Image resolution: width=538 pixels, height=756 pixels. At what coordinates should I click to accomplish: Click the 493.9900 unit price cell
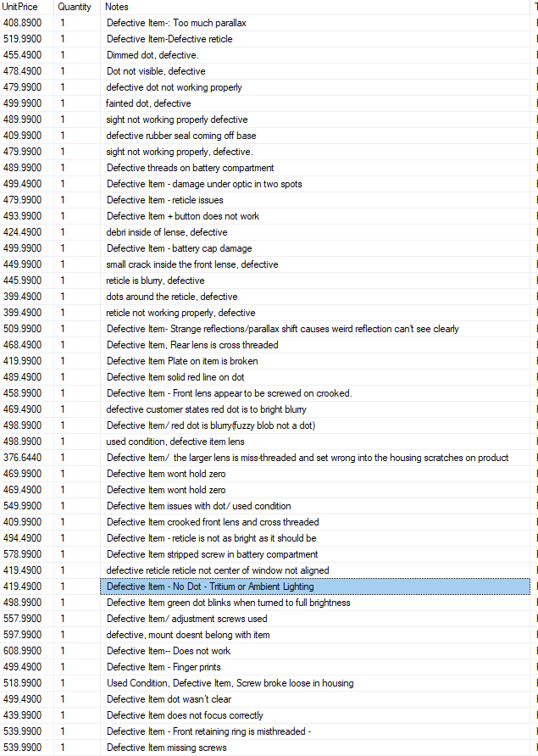click(26, 216)
